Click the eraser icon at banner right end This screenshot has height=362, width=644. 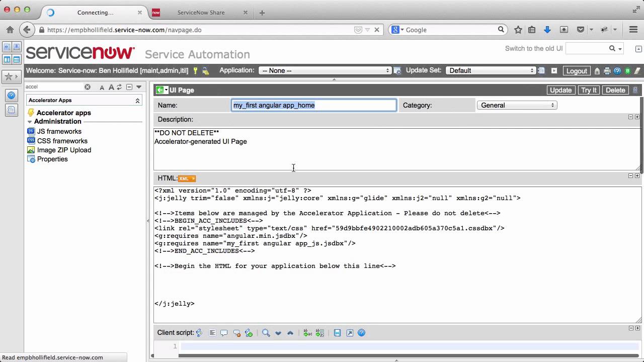click(x=637, y=71)
